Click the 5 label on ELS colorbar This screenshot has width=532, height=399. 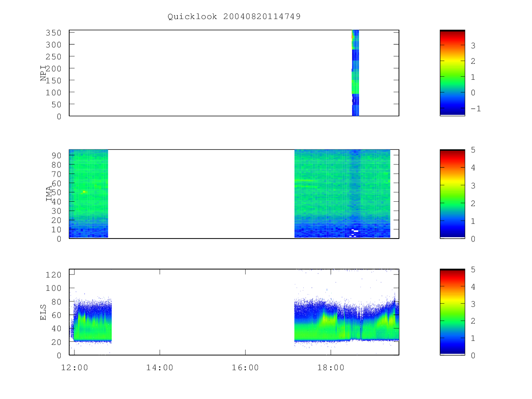coord(473,270)
